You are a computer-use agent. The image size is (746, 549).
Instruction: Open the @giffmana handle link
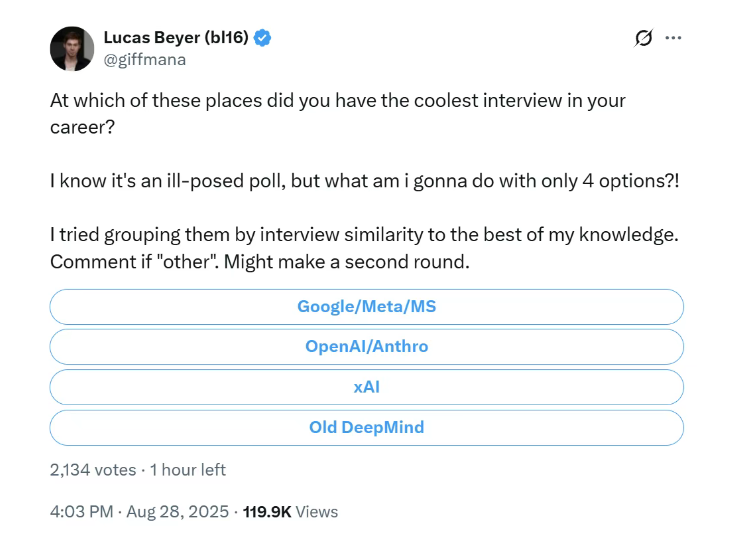(145, 59)
